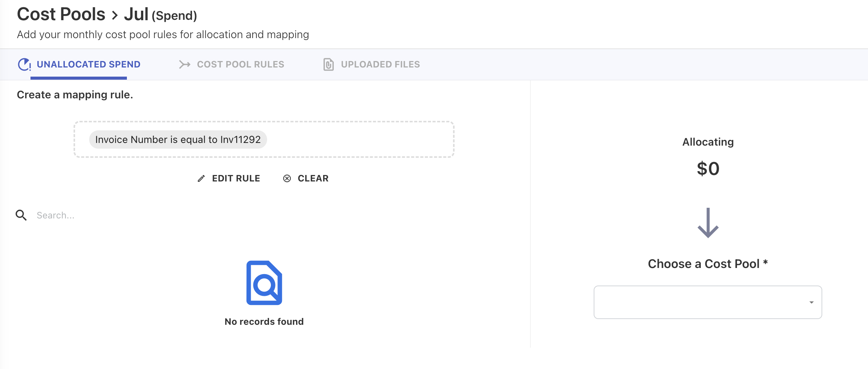Click the Uploaded Files paperclip document icon

click(x=328, y=64)
